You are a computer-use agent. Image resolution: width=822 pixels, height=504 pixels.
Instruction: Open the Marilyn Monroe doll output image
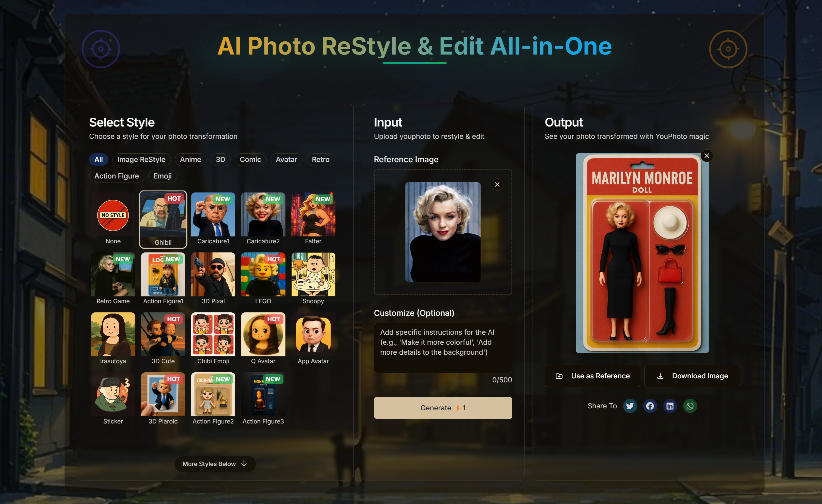[x=642, y=253]
